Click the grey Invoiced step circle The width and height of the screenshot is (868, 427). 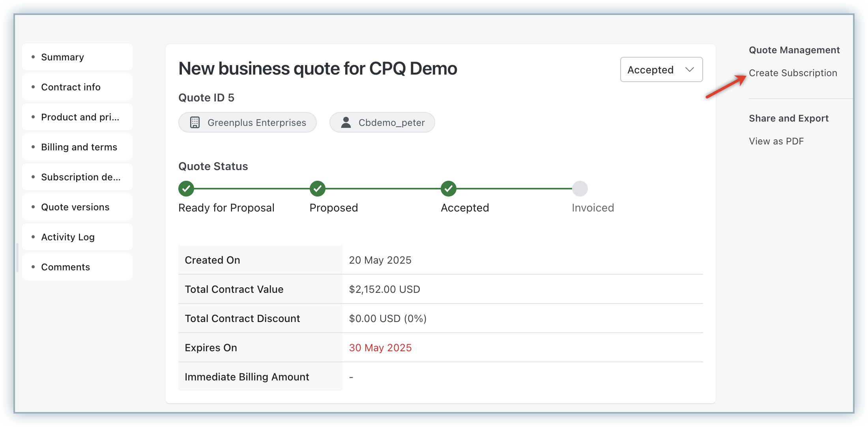point(580,189)
